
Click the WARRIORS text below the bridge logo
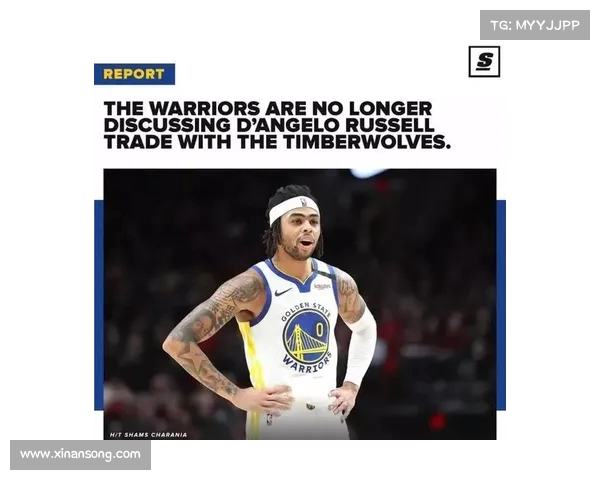[x=307, y=364]
